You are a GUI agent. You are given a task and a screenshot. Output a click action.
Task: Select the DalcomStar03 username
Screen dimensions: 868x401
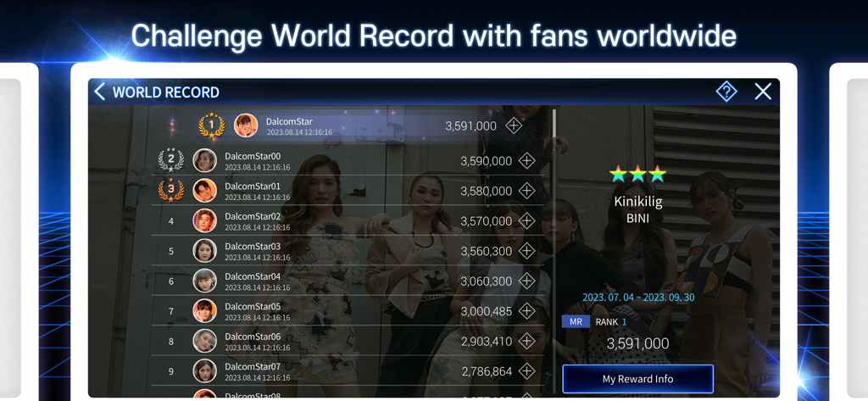(x=253, y=246)
